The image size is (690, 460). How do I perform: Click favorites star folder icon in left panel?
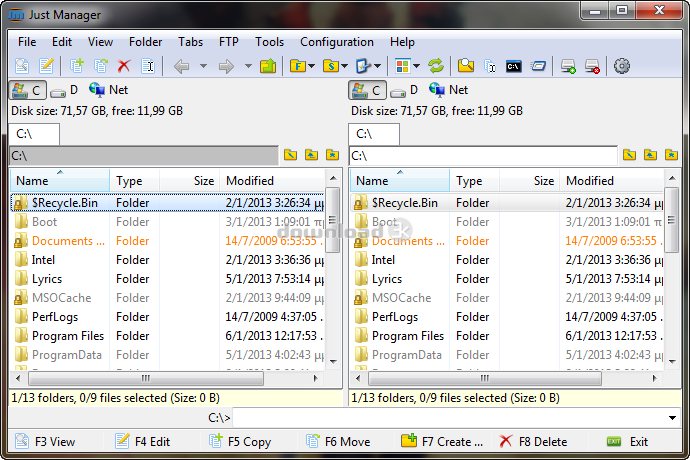click(x=333, y=155)
